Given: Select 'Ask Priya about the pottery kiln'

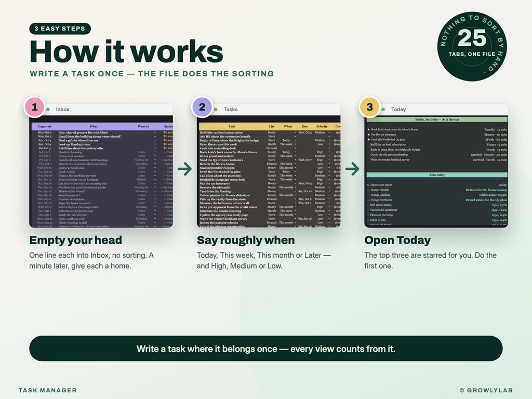Looking at the screenshot, I should pyautogui.click(x=81, y=148).
